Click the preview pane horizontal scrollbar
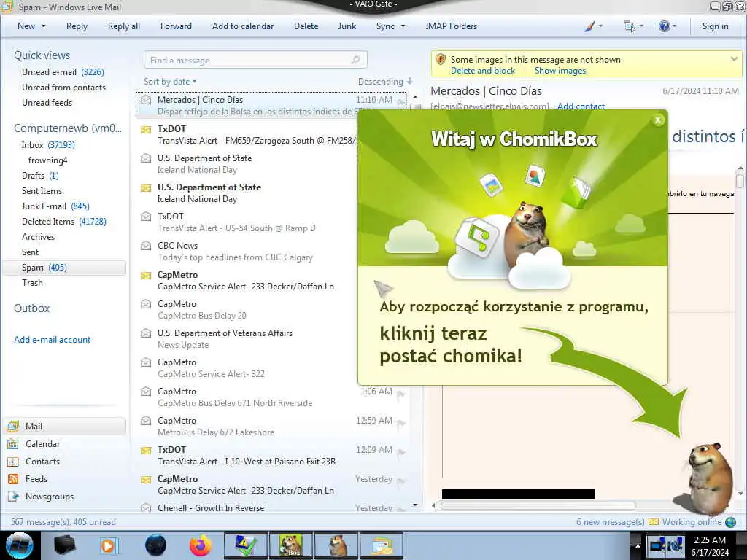747x560 pixels. [538, 506]
